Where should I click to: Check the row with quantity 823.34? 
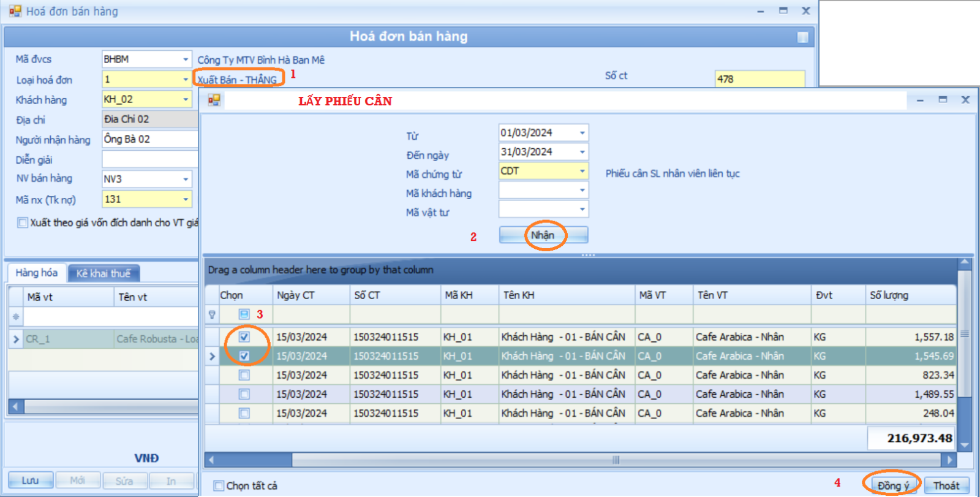[x=244, y=375]
